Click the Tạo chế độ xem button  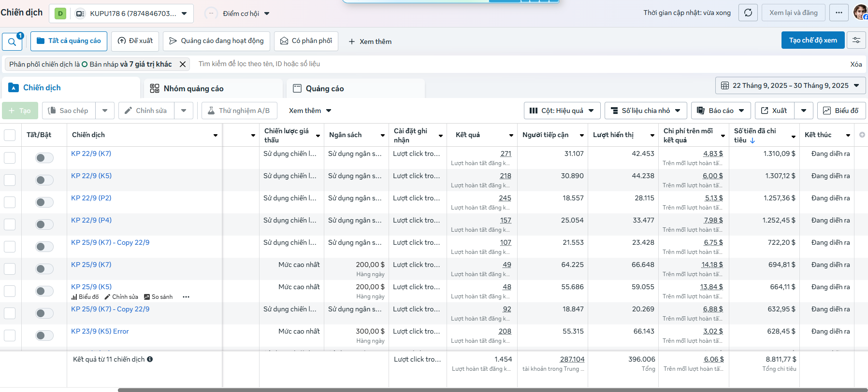tap(813, 40)
